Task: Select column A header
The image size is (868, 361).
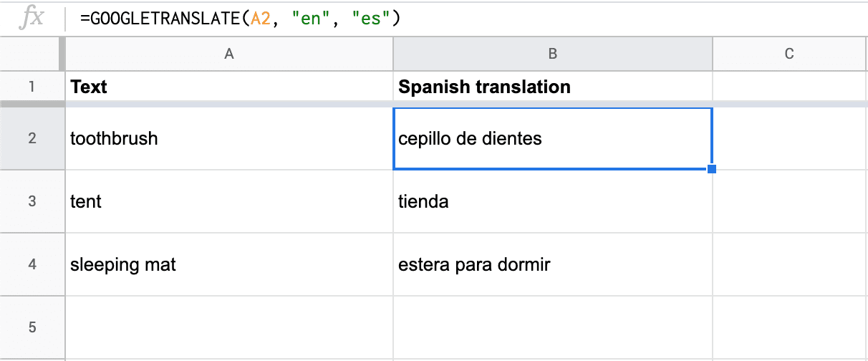Action: (x=229, y=54)
